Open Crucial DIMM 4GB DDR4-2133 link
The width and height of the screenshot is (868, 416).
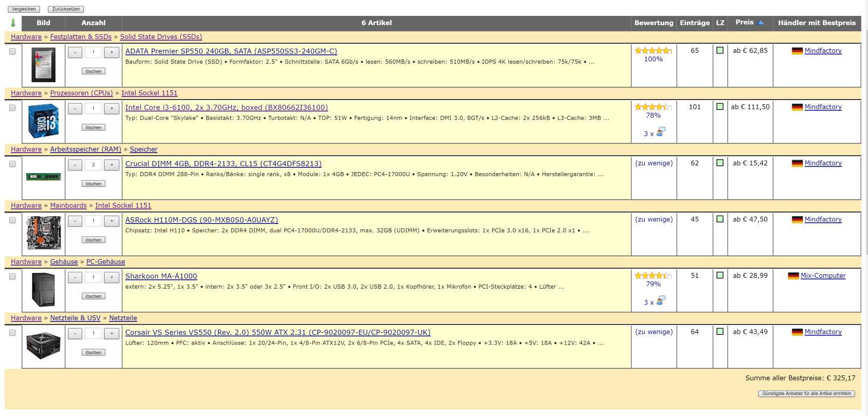(223, 164)
